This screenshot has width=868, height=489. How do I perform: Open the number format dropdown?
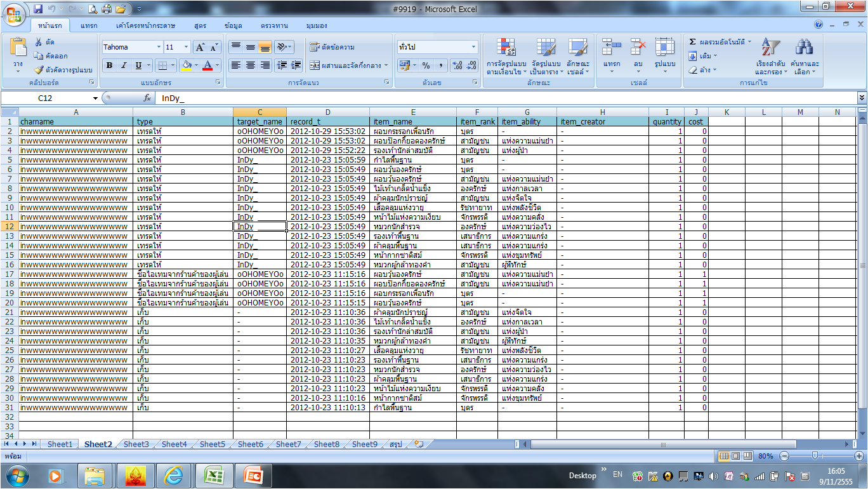[473, 47]
